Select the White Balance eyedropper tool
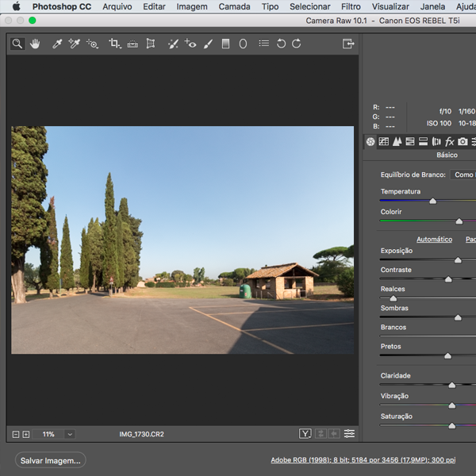The image size is (476, 476). click(x=57, y=44)
